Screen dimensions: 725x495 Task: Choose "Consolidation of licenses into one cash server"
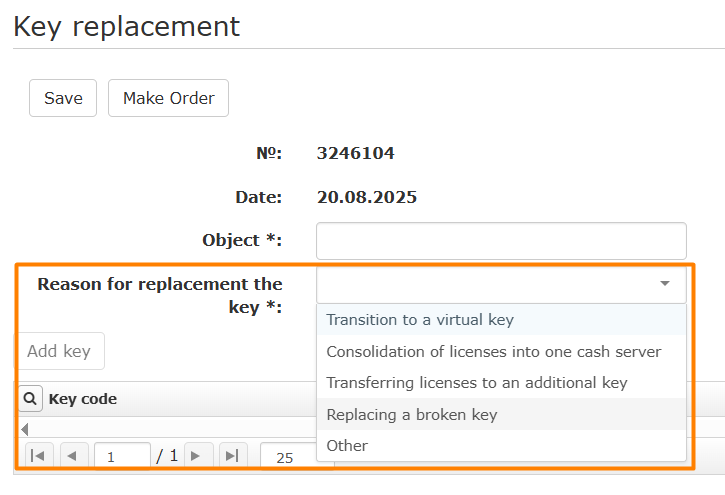click(x=493, y=351)
